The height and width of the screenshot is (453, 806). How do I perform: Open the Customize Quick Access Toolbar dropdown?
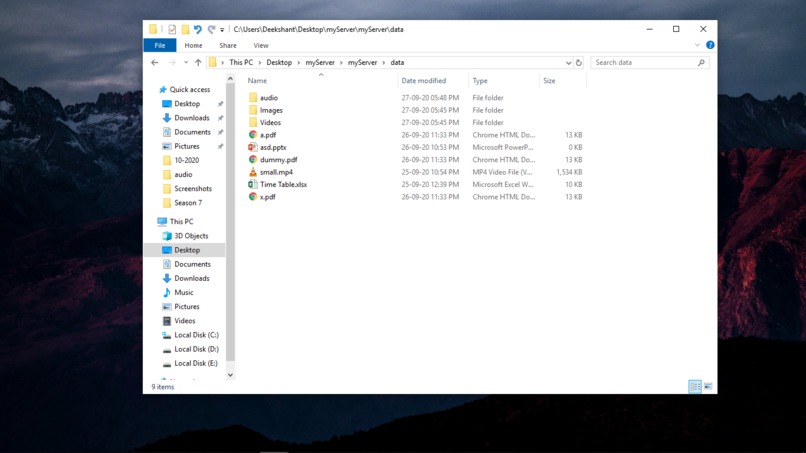tap(222, 30)
